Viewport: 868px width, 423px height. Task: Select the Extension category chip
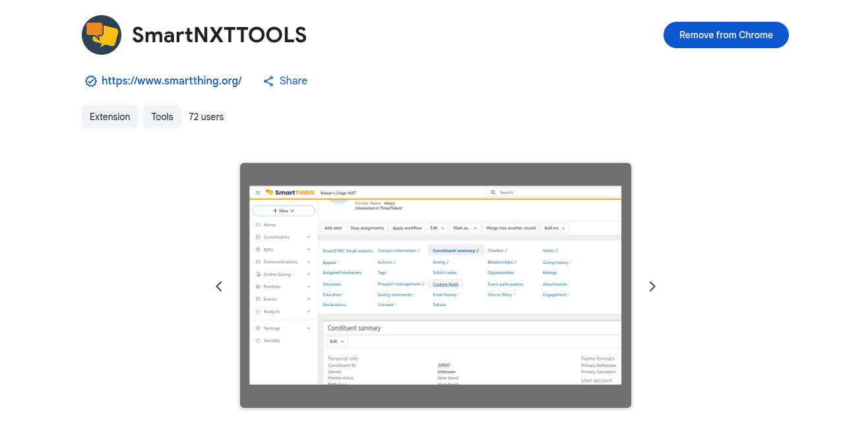110,117
